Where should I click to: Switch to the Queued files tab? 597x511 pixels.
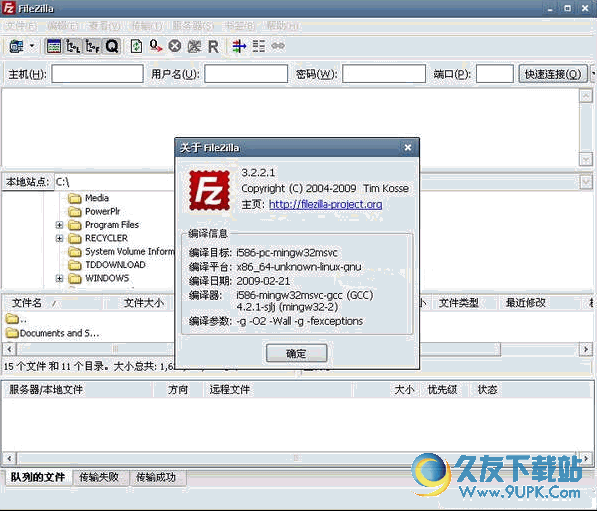click(37, 477)
